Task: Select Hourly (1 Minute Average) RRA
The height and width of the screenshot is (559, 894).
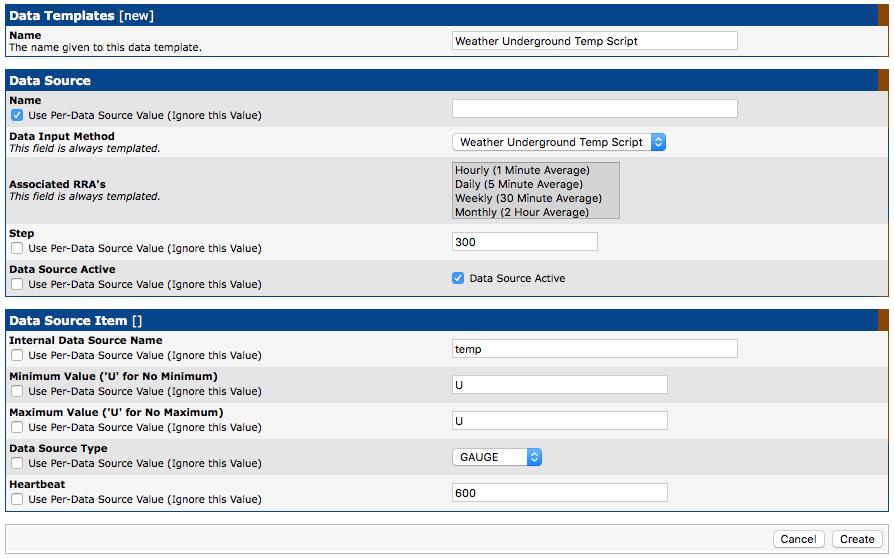Action: 522,170
